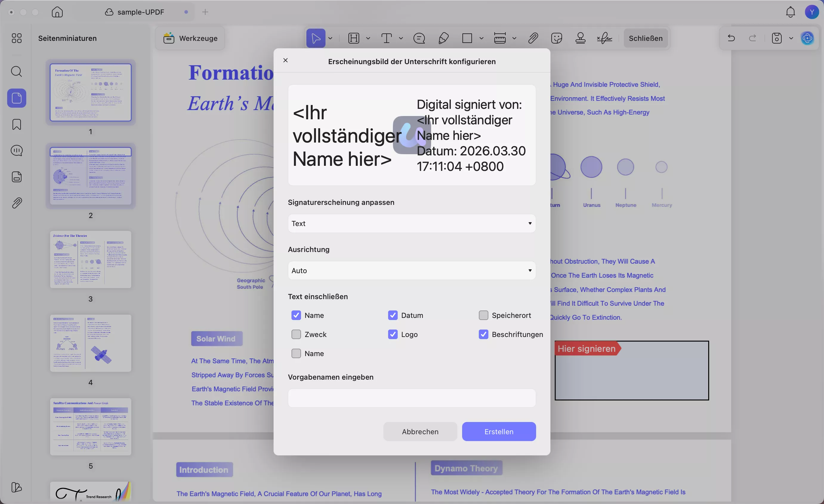
Task: Click the paperclip attachment tool
Action: [x=533, y=38]
